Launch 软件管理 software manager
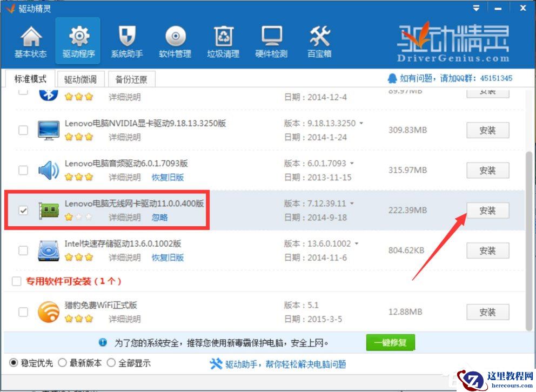Viewport: 536px width, 392px height. 174,40
